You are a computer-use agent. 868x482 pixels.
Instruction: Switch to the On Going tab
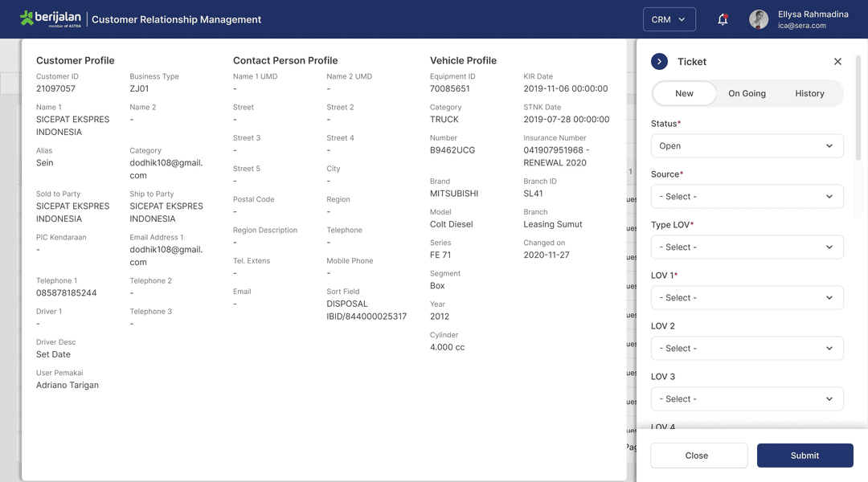click(x=747, y=93)
